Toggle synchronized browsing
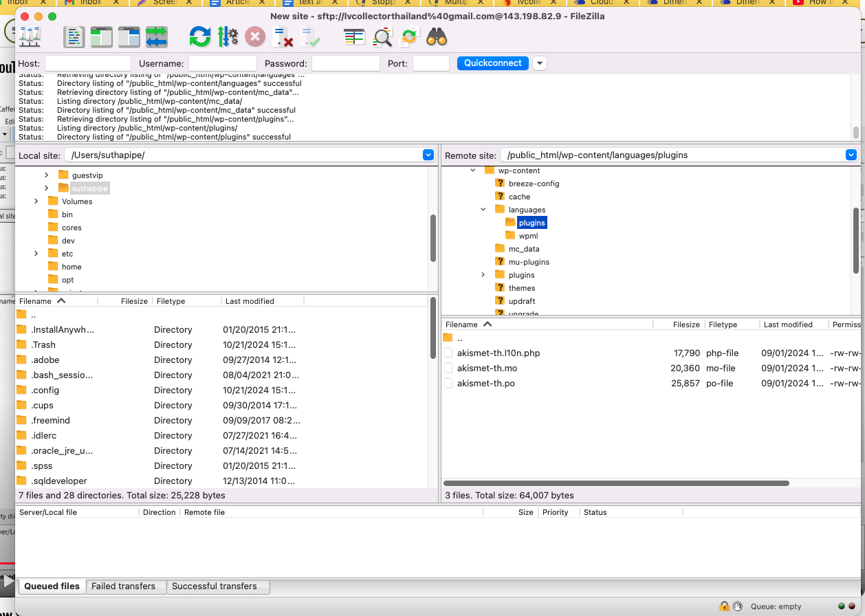Image resolution: width=865 pixels, height=616 pixels. tap(409, 36)
